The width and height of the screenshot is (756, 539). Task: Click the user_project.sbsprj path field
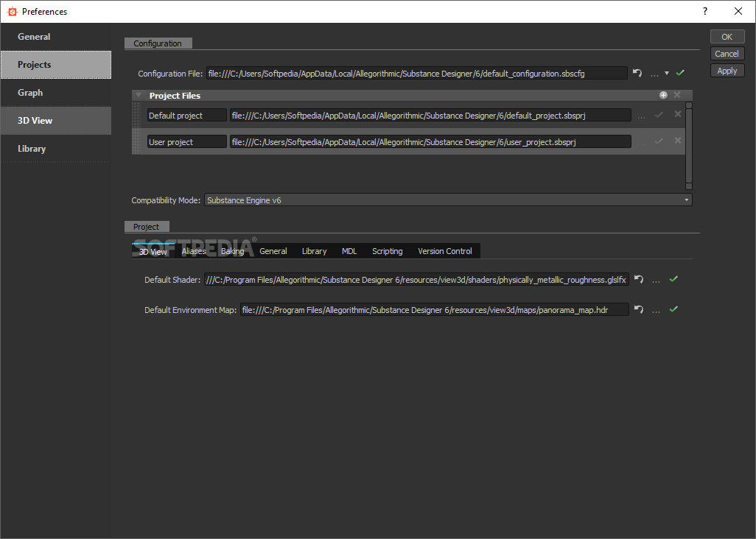click(x=430, y=141)
